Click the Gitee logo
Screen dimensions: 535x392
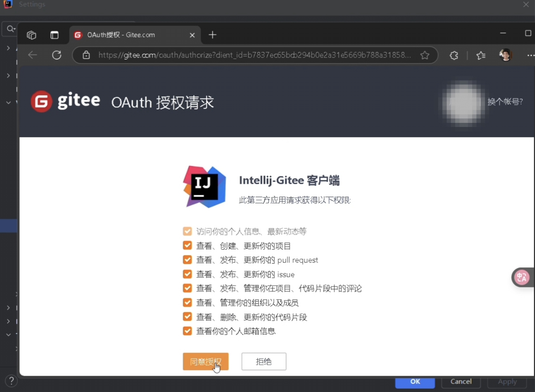(65, 101)
